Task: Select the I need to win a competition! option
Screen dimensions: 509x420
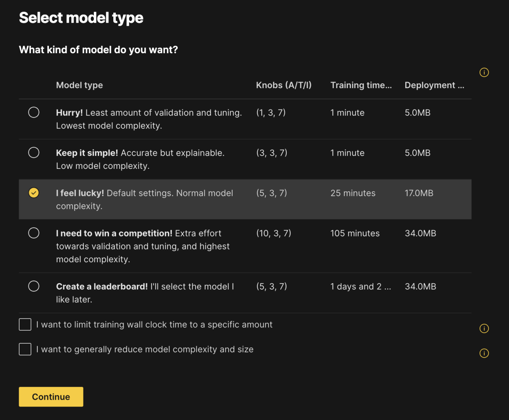Action: click(x=34, y=233)
